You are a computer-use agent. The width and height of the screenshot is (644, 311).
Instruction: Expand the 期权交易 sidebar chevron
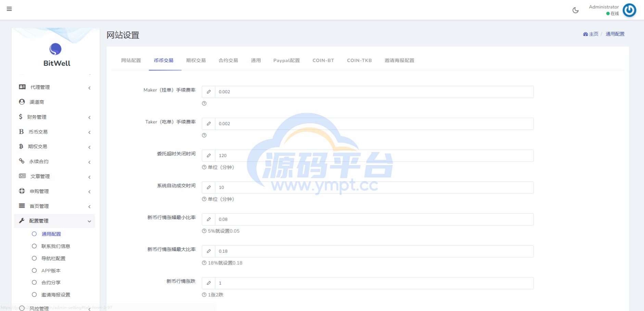coord(89,147)
